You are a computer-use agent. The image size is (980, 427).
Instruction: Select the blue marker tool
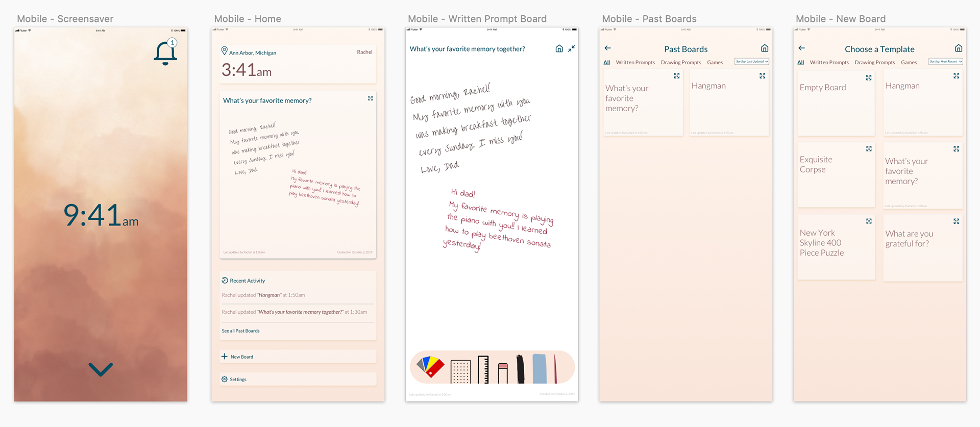pyautogui.click(x=540, y=368)
